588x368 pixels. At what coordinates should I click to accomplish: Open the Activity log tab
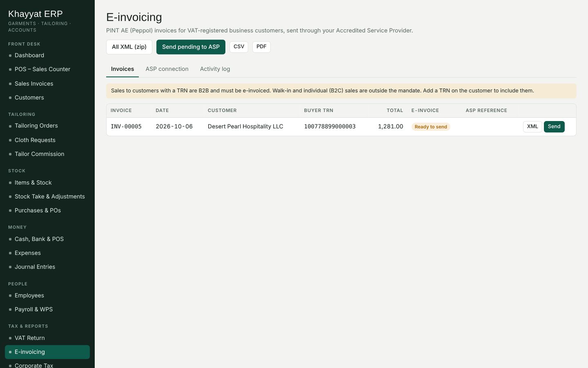tap(215, 69)
